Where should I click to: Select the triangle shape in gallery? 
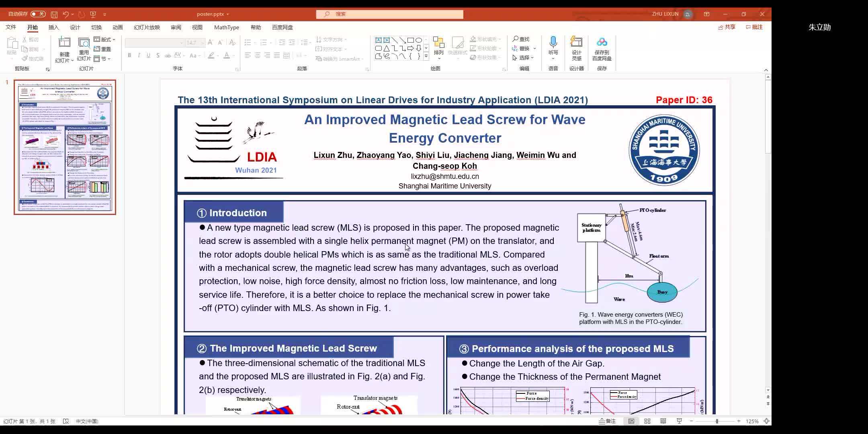pos(386,48)
